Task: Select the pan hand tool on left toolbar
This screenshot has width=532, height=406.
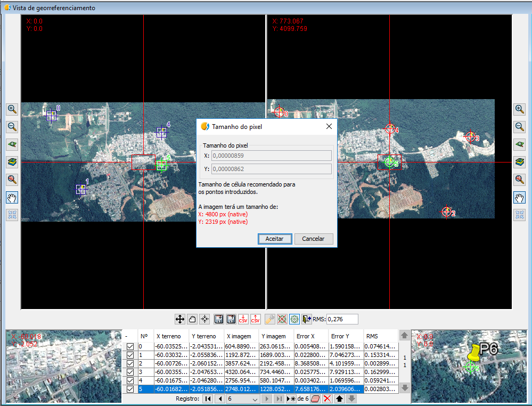Action: [12, 198]
